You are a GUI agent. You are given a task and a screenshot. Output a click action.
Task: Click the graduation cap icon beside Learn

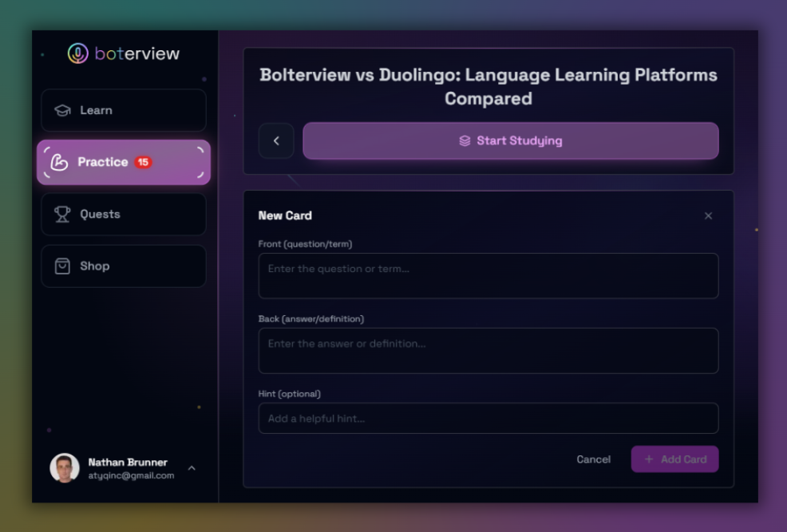(62, 110)
